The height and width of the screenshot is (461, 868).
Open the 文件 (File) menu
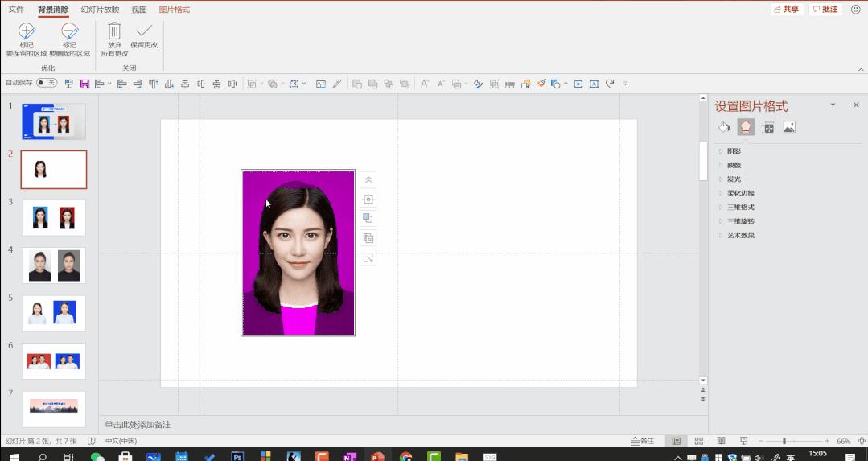[16, 10]
